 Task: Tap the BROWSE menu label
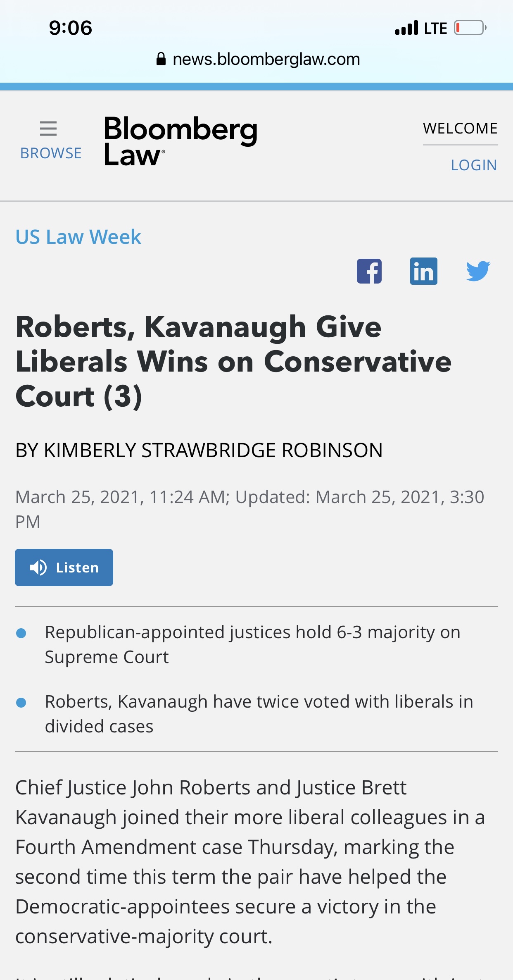[x=51, y=153]
